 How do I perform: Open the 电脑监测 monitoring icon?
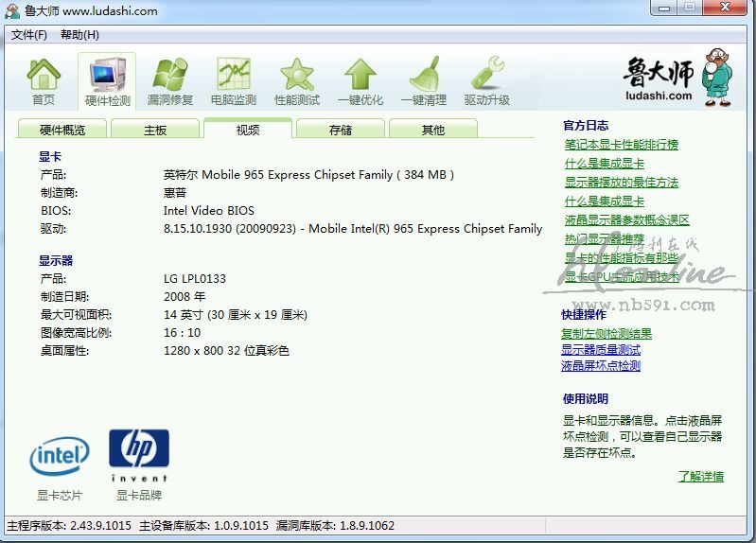234,81
